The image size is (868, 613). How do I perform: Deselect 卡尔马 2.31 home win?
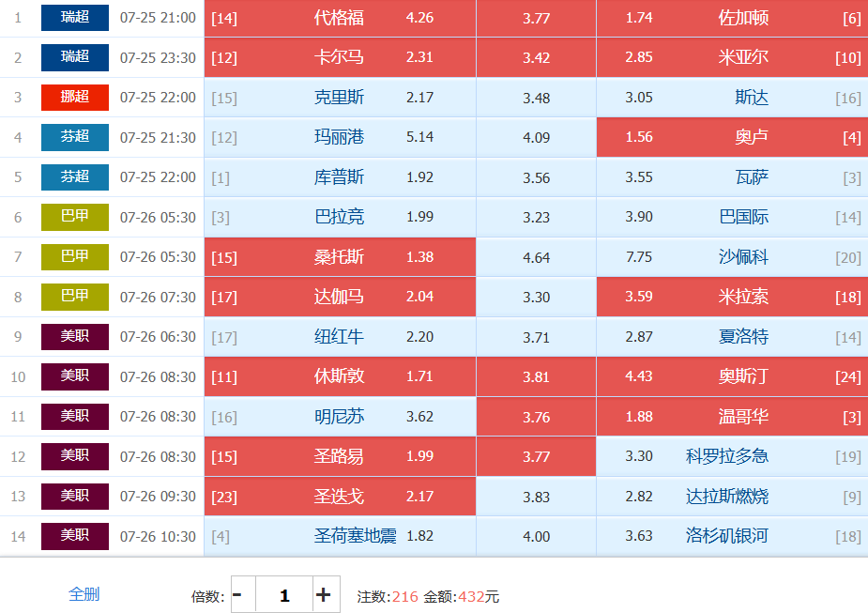tap(340, 57)
